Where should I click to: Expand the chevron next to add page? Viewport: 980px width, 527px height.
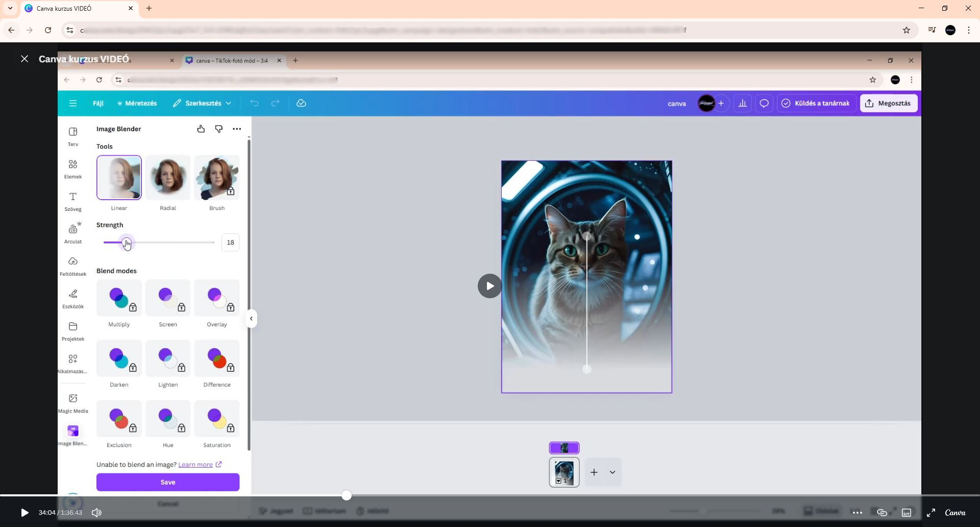point(612,472)
